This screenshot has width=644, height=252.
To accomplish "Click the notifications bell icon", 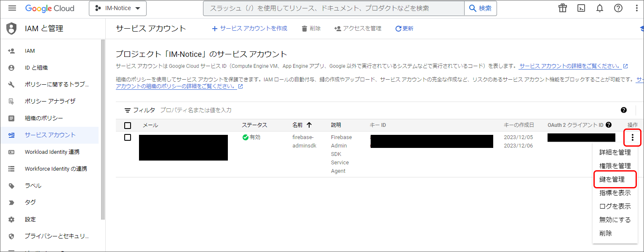I will 600,8.
